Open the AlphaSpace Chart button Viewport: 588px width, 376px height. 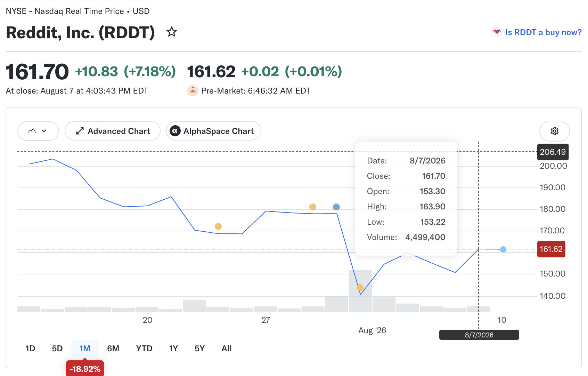click(214, 131)
